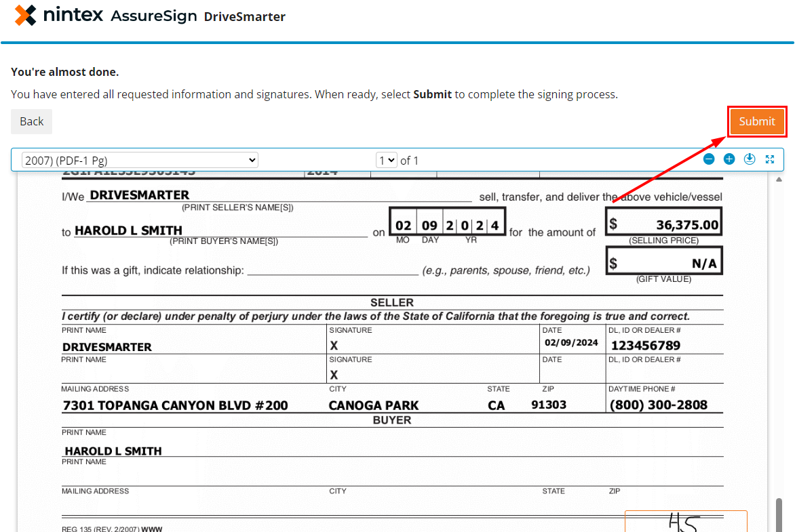
Task: Toggle fullscreen view icon
Action: [x=770, y=159]
